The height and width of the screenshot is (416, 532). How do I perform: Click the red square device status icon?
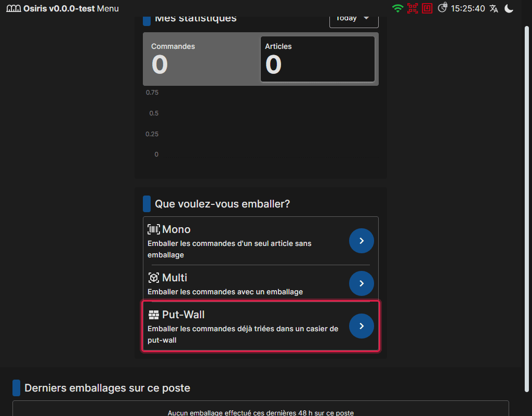427,8
